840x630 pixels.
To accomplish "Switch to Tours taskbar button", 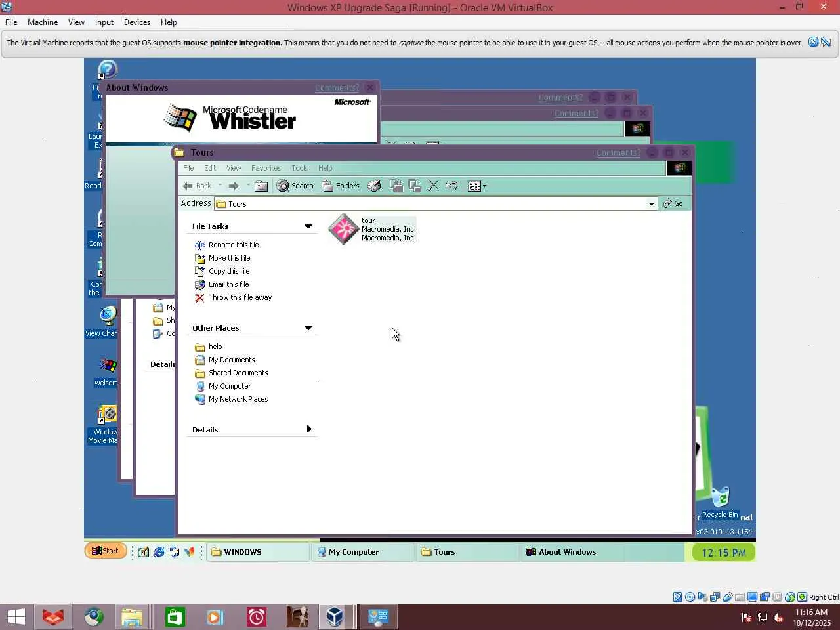I will coord(468,552).
